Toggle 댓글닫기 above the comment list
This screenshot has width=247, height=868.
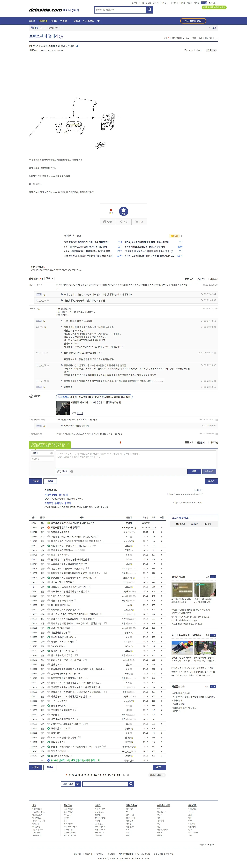pyautogui.click(x=202, y=279)
